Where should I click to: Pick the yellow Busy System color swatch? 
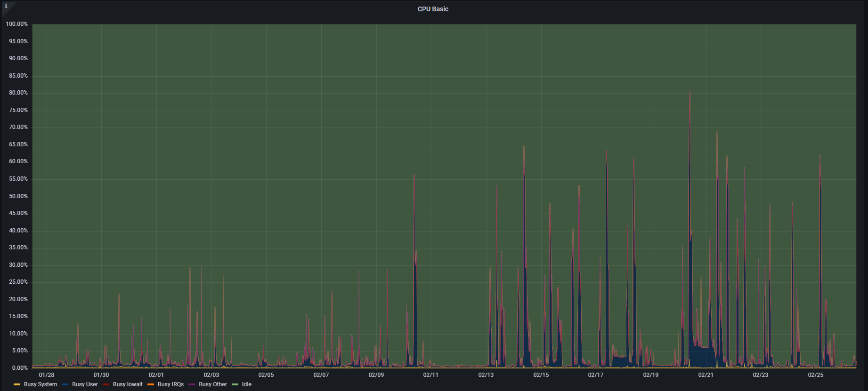17,384
